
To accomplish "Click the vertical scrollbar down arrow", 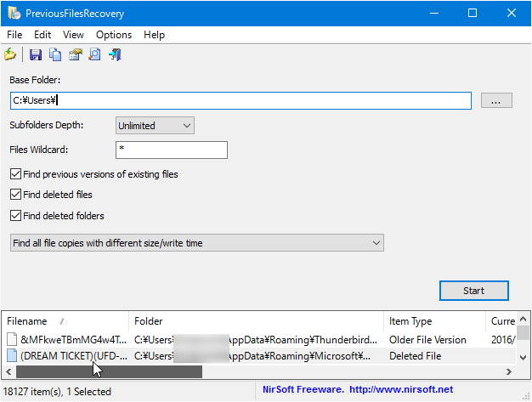I will coord(524,357).
